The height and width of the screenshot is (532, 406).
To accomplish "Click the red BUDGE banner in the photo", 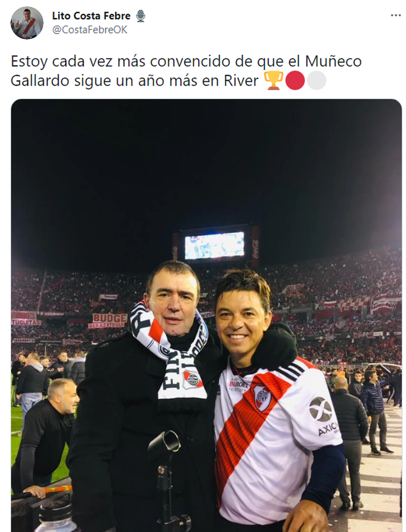I will tap(110, 318).
